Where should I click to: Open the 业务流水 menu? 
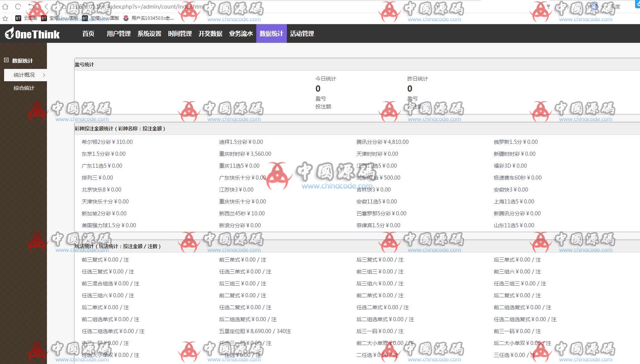point(241,34)
